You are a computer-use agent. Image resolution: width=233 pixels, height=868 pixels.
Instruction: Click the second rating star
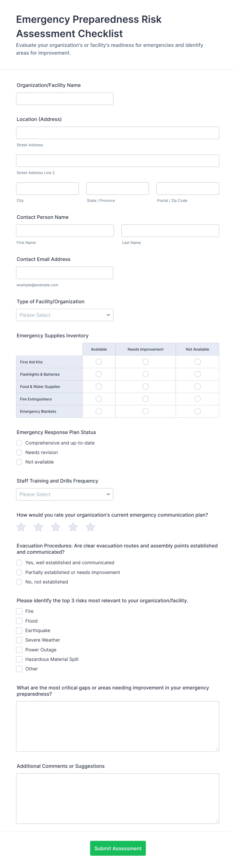38,527
